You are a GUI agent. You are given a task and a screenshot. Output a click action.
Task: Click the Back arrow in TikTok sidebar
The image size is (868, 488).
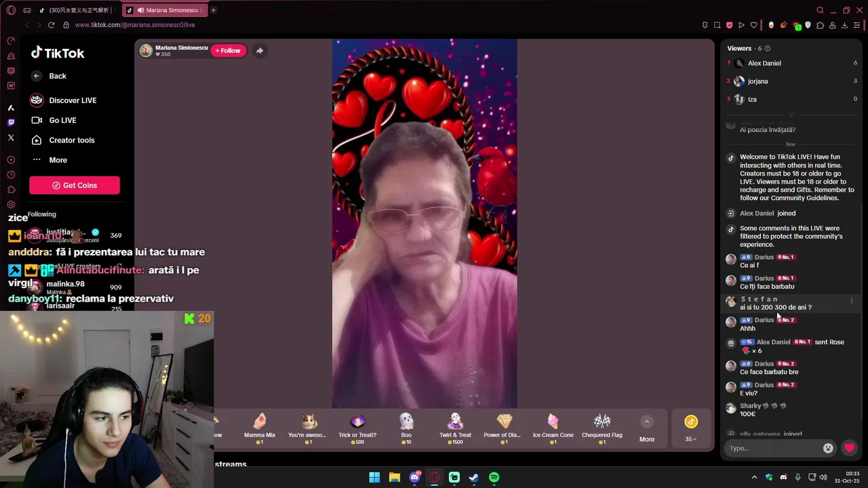(37, 76)
